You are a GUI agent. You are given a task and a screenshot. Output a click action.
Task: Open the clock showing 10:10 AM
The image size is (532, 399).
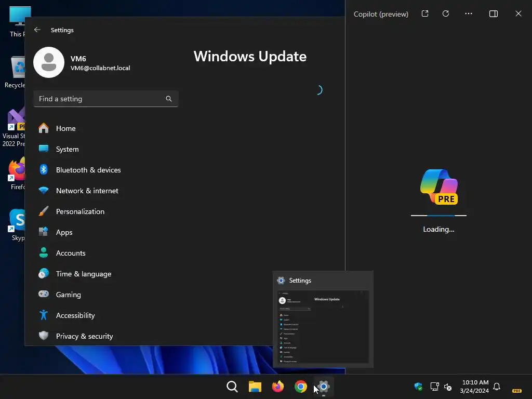(x=475, y=387)
